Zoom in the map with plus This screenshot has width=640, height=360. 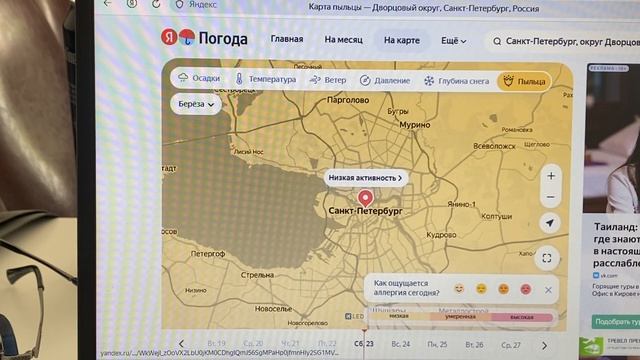pyautogui.click(x=551, y=176)
